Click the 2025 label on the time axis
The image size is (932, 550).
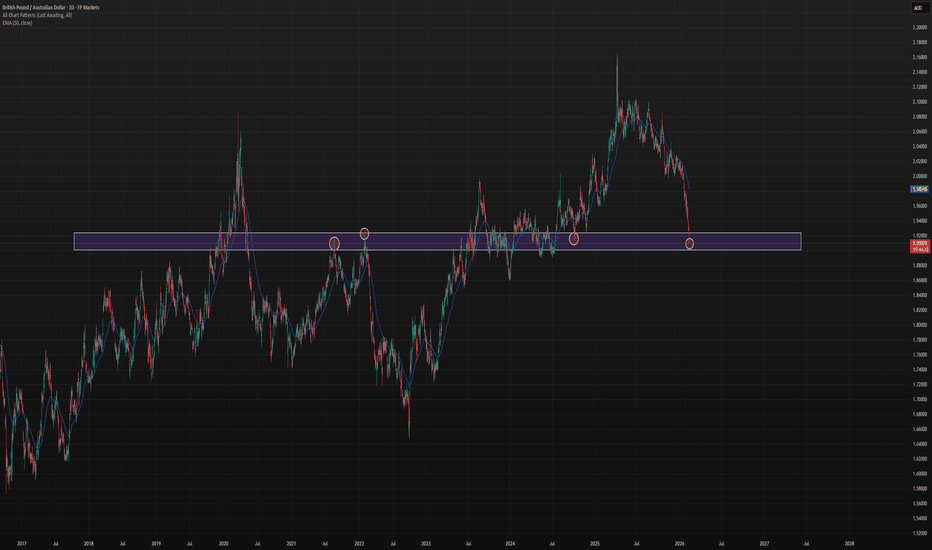click(595, 543)
